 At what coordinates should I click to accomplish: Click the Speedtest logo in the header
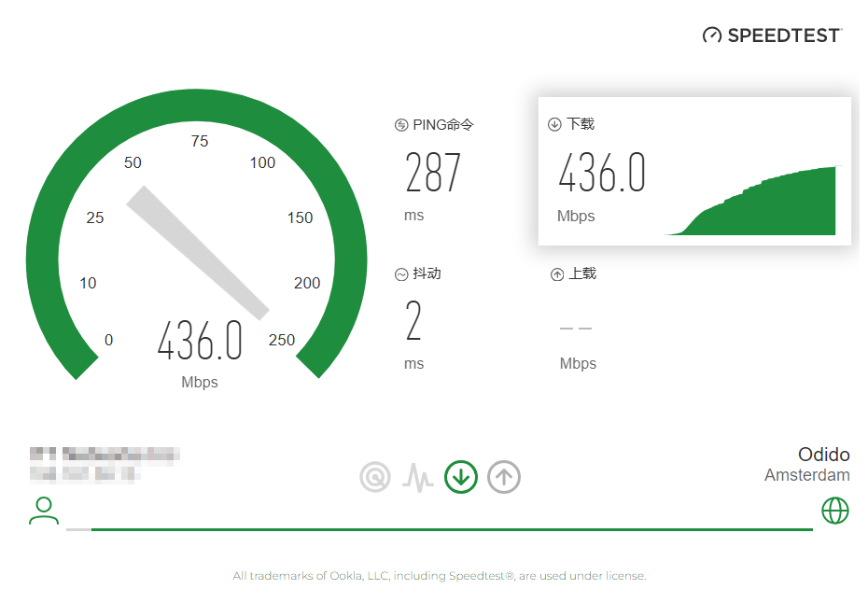click(772, 35)
